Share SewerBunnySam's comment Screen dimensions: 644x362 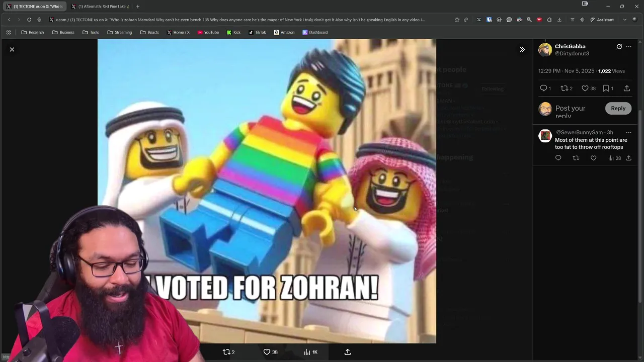628,158
